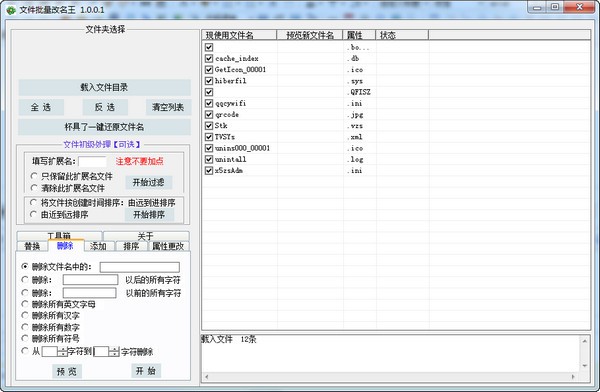This screenshot has width=600, height=392.
Task: Click 载入文件目录 button
Action: coord(104,87)
